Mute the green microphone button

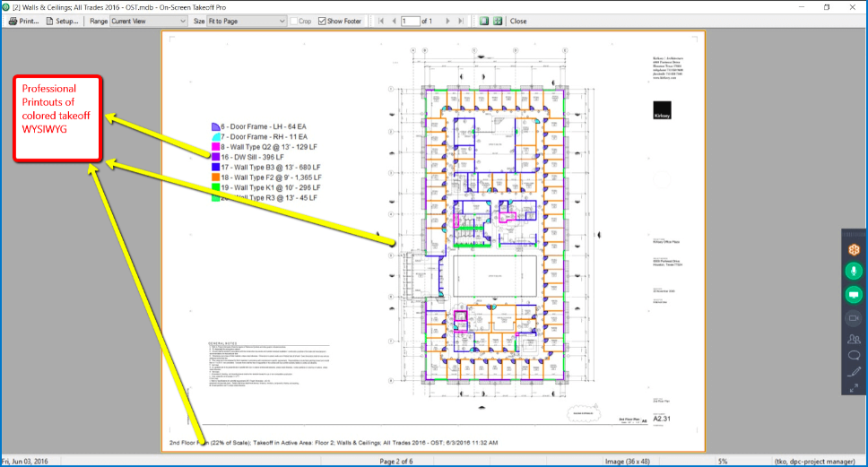point(854,271)
